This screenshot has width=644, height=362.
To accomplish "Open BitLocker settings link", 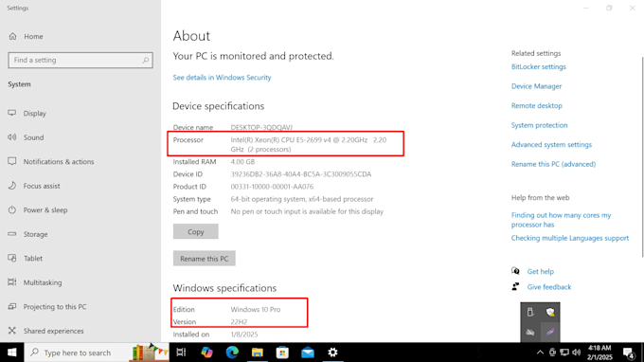I will point(539,66).
